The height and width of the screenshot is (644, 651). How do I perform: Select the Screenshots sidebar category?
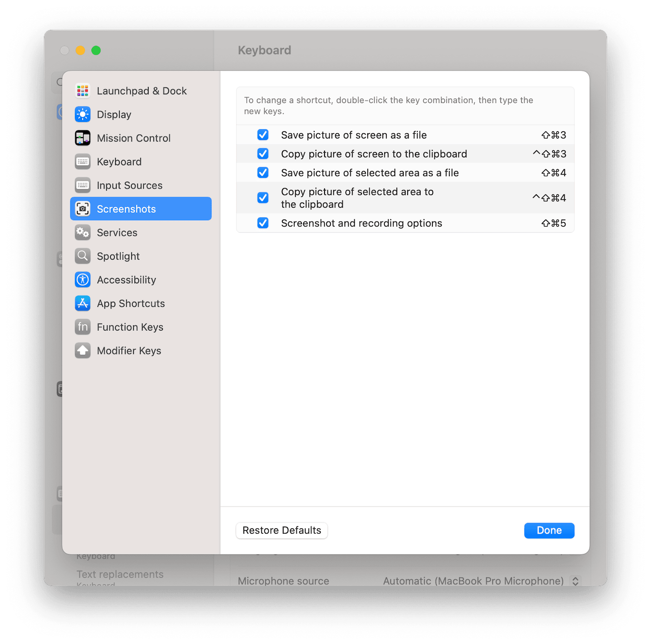click(x=126, y=209)
